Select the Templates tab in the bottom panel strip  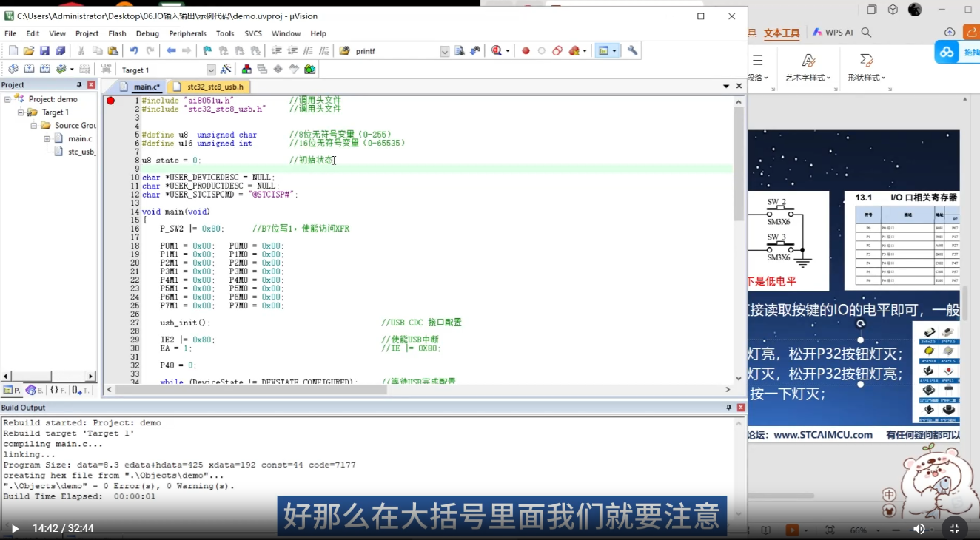[x=81, y=390]
